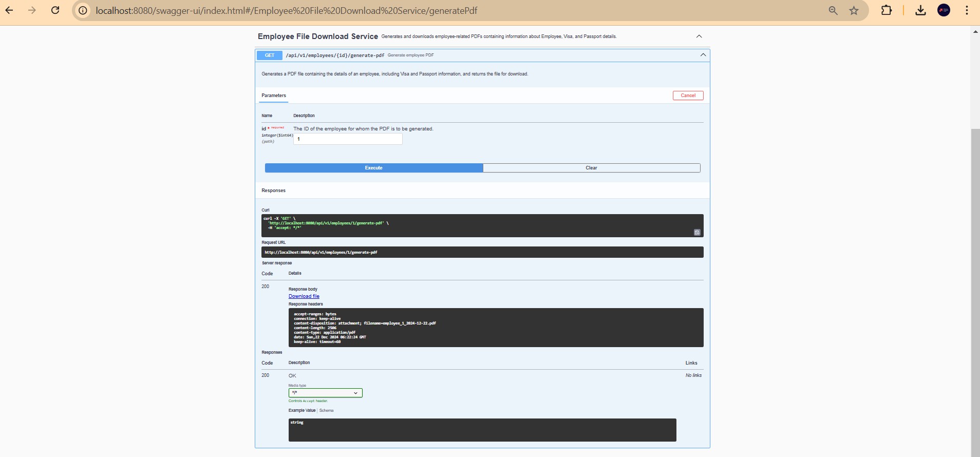Click the browser forward arrow
The width and height of the screenshot is (980, 457).
[32, 10]
